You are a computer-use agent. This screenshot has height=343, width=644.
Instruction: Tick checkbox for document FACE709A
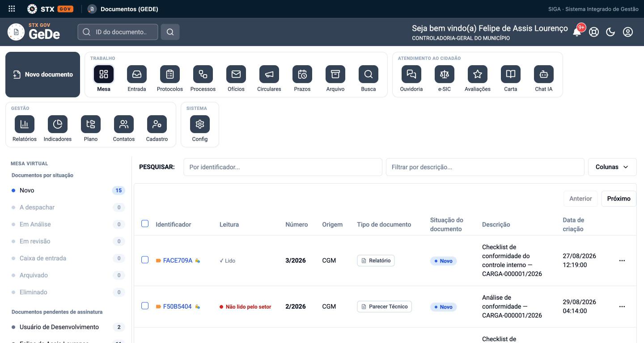point(145,260)
